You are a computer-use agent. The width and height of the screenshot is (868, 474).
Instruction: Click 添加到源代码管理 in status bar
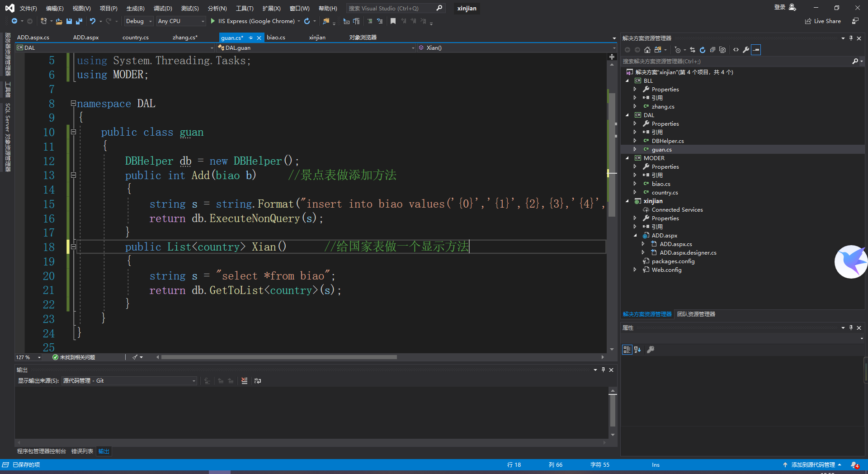point(812,465)
